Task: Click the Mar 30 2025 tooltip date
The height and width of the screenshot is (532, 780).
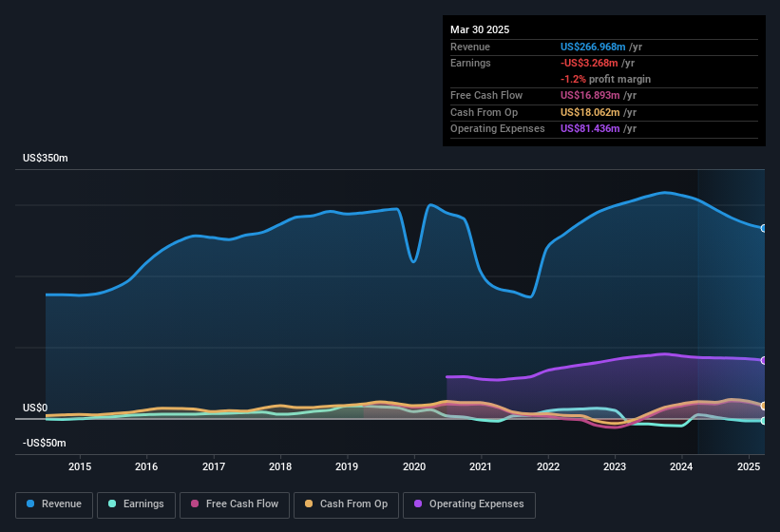Action: [x=480, y=29]
